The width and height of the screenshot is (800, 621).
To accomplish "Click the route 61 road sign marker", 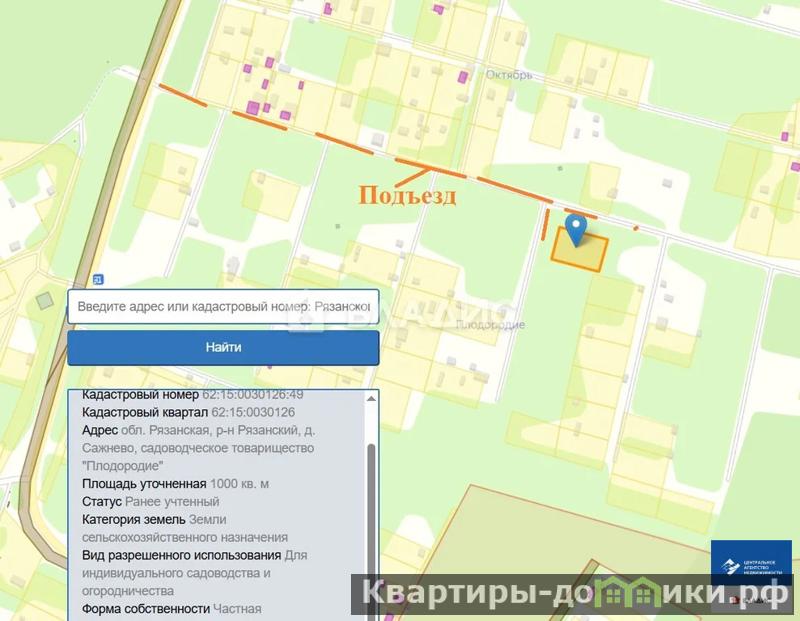I will pyautogui.click(x=98, y=279).
